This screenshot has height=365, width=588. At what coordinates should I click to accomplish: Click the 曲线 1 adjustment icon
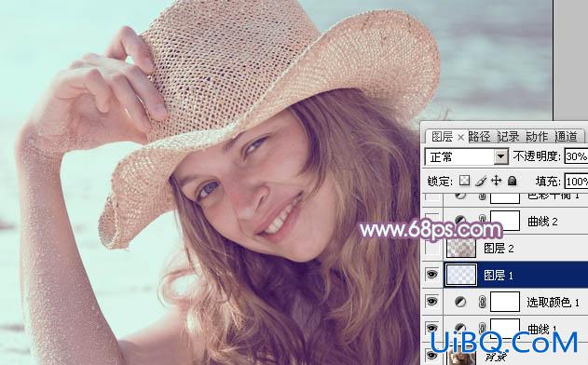[x=460, y=328]
